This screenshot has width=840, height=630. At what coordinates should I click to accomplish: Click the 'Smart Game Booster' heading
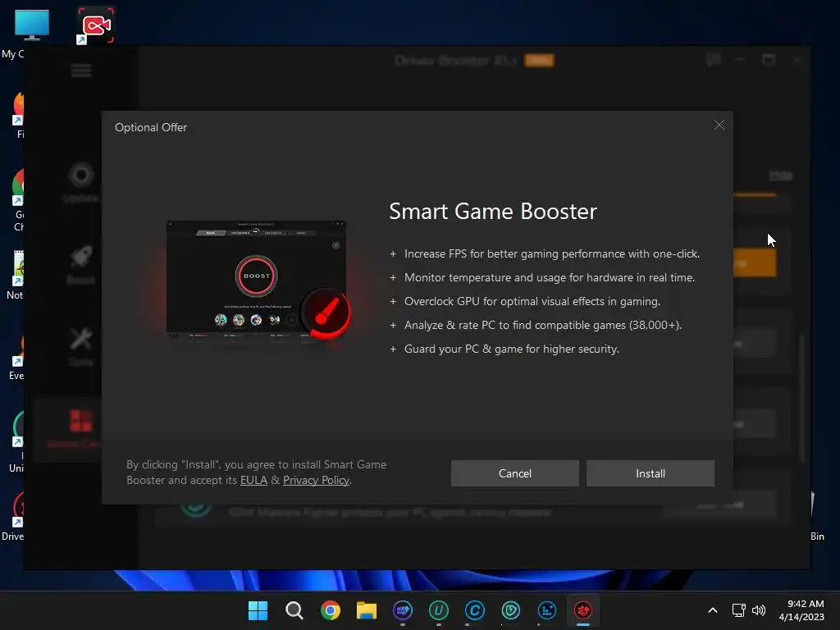coord(493,211)
